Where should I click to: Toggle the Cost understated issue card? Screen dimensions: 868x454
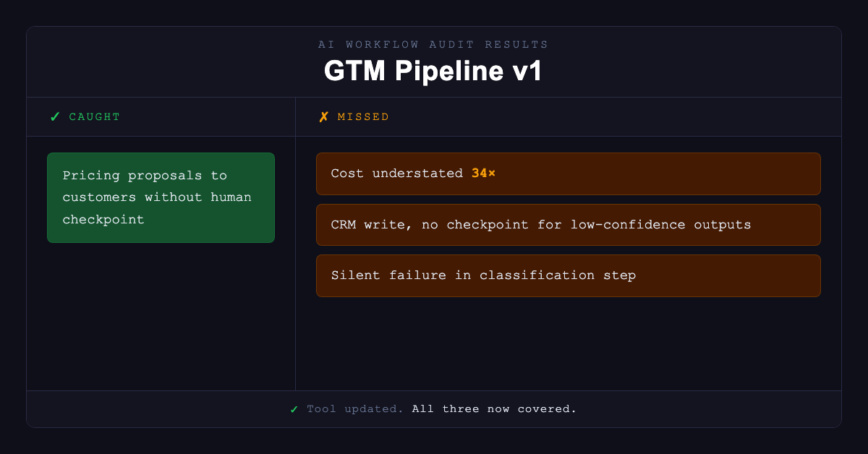(568, 174)
